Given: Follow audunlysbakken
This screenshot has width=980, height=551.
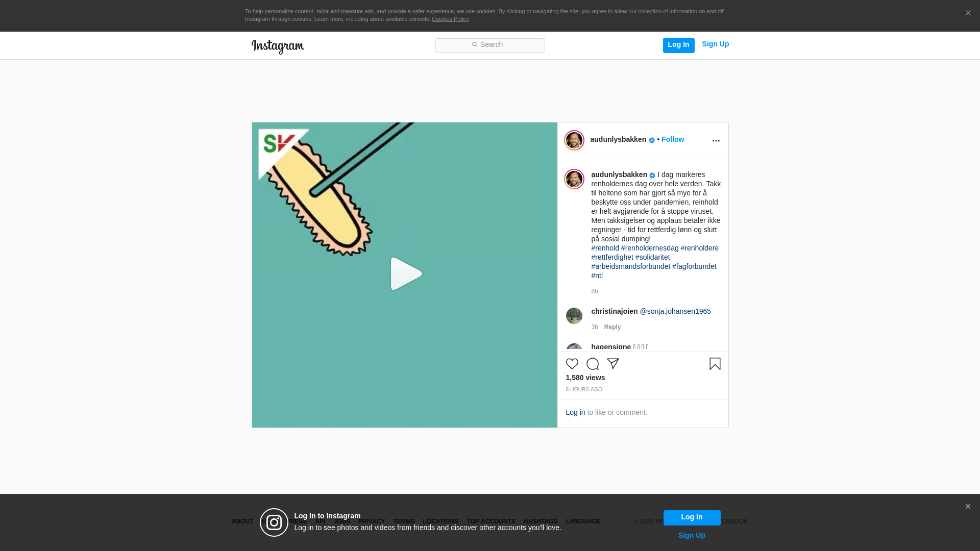Looking at the screenshot, I should tap(672, 139).
